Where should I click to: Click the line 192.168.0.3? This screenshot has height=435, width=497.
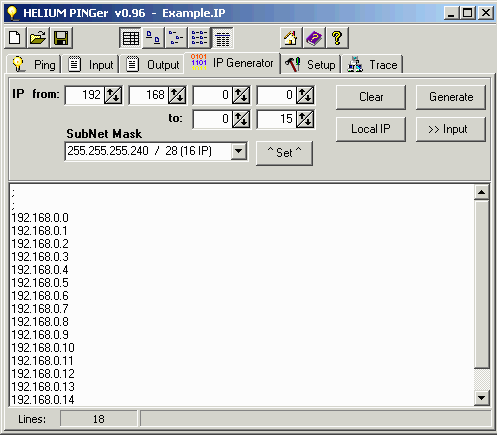(40, 257)
